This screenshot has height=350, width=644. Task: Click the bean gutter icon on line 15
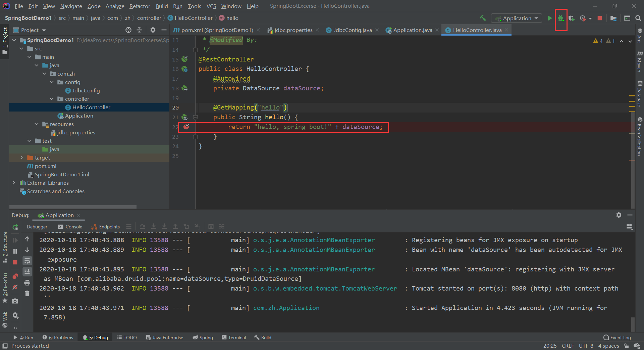coord(184,59)
